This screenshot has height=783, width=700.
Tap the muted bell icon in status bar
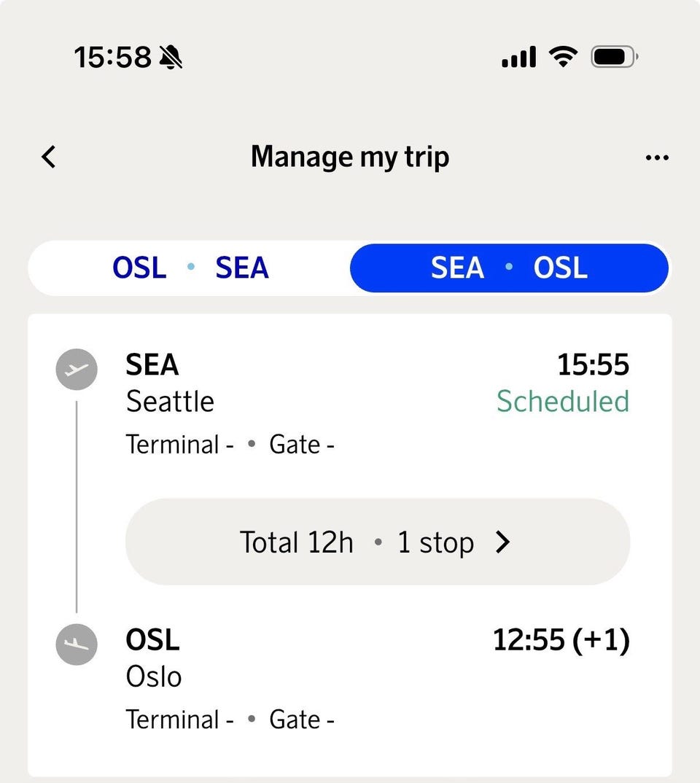pos(170,57)
